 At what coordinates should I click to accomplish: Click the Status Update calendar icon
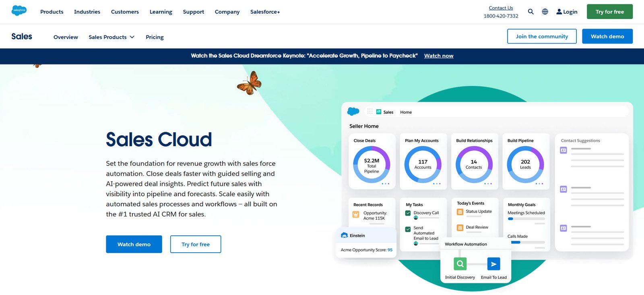460,212
